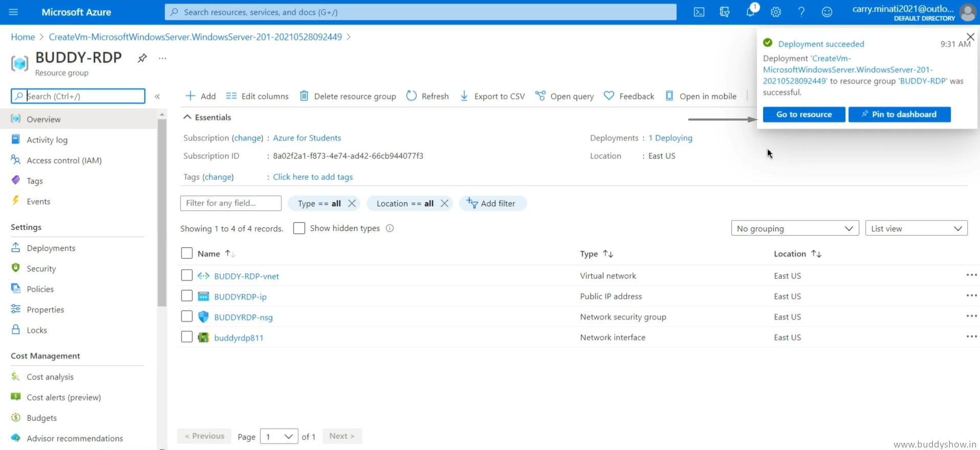Screen dimensions: 980x450
Task: Collapse the left sidebar with double chevron
Action: 157,96
